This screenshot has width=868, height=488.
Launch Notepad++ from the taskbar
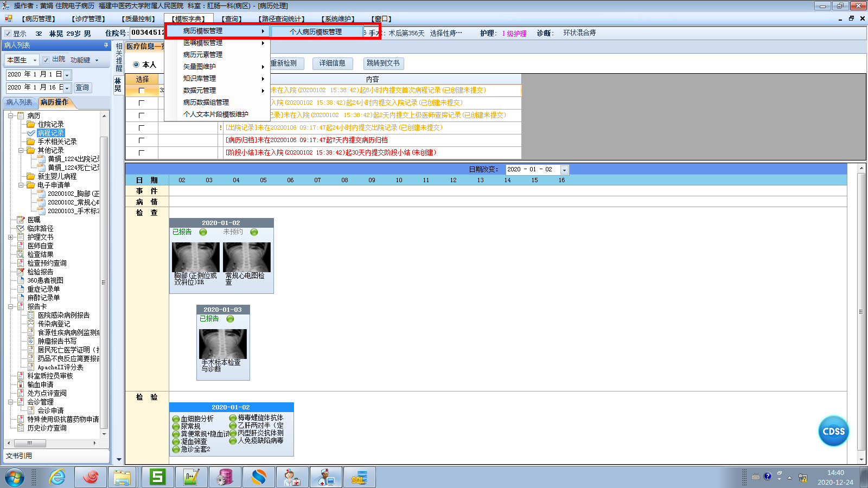[191, 477]
